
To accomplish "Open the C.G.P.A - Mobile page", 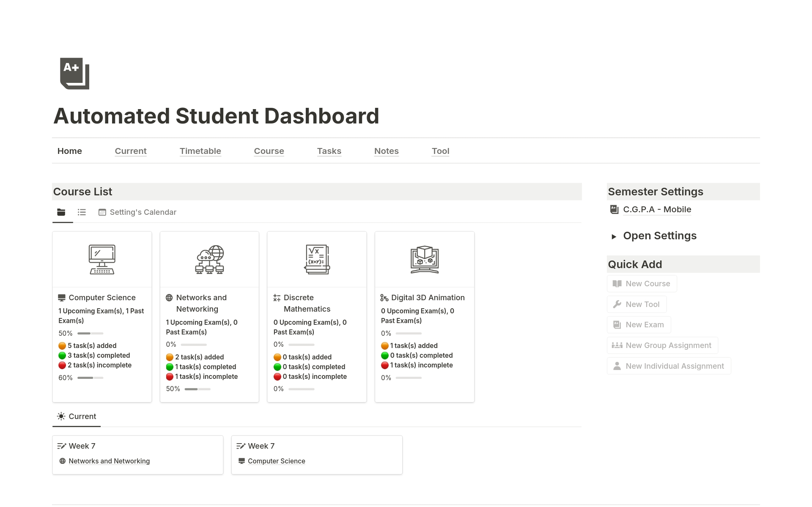I will point(657,209).
